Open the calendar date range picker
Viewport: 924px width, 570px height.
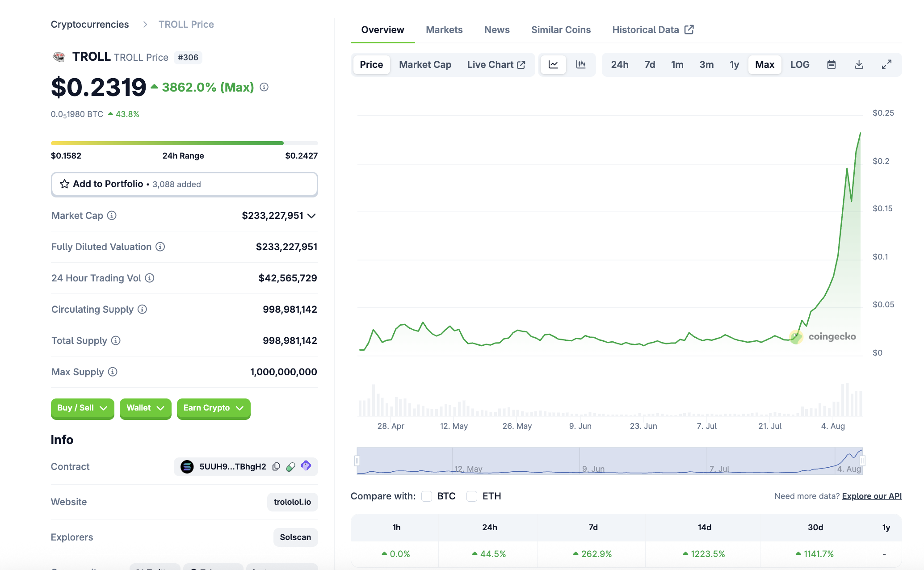pos(831,65)
